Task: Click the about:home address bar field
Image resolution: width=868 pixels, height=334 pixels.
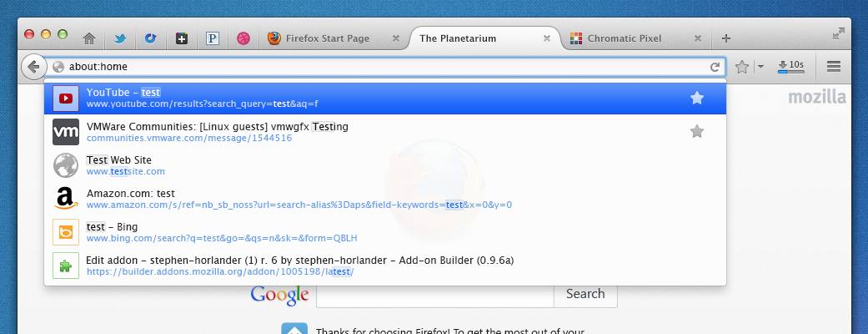Action: [388, 67]
